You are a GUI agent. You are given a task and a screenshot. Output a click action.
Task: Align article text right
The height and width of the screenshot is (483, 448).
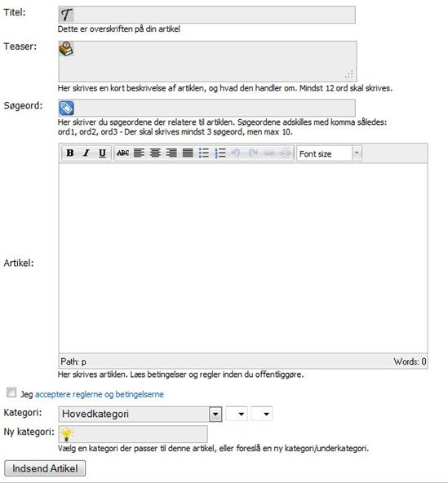pos(171,153)
